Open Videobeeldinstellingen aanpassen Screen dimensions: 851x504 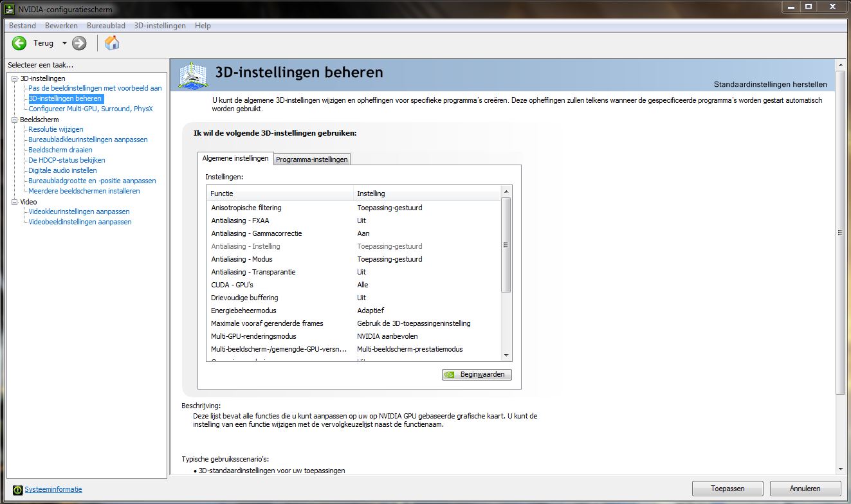80,222
